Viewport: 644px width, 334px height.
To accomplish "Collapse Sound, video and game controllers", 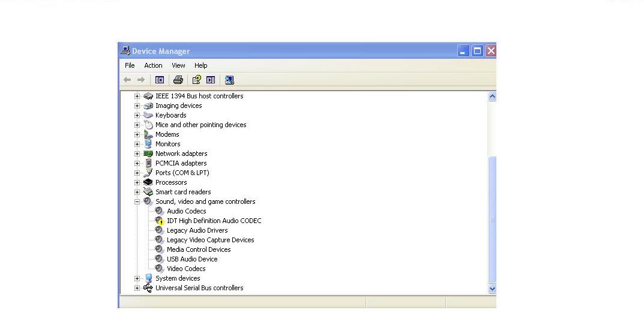I will pyautogui.click(x=137, y=201).
